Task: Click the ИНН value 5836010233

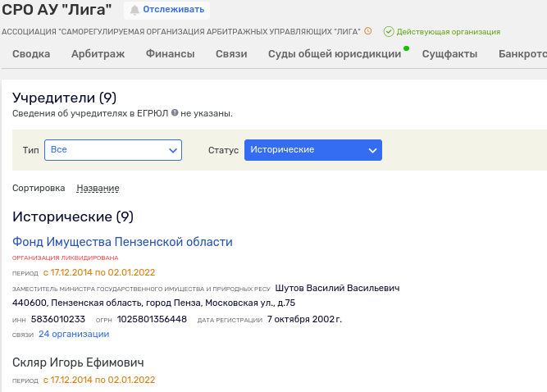Action: [x=58, y=319]
